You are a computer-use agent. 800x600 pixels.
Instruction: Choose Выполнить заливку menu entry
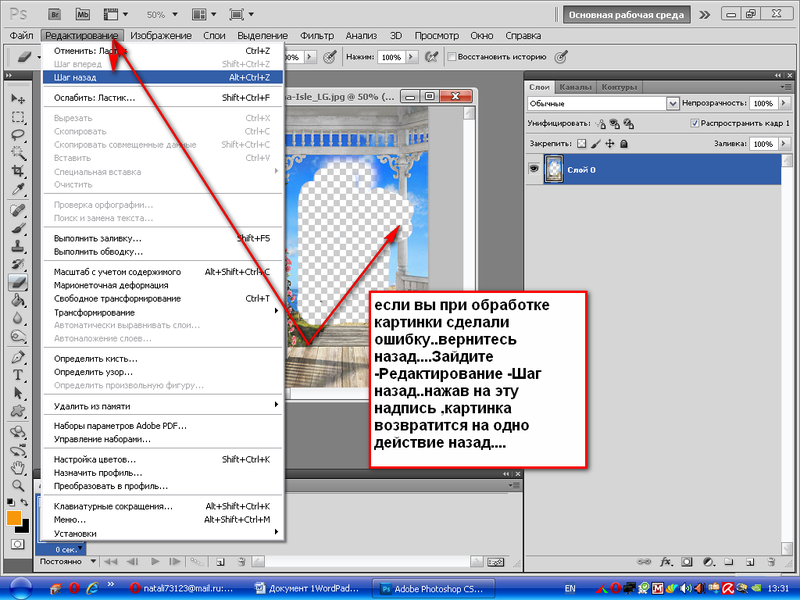(162, 238)
